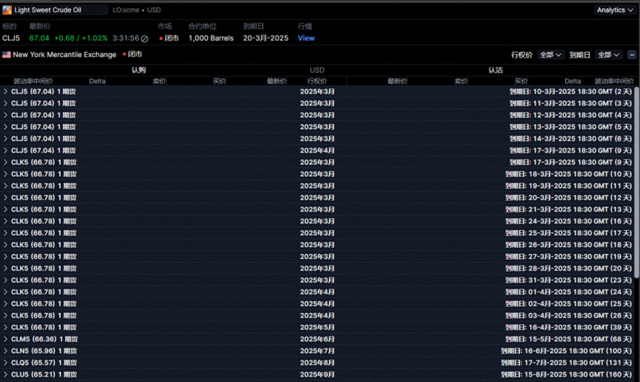This screenshot has width=640, height=382.
Task: Click the 2025年7月 cell
Action: [317, 351]
